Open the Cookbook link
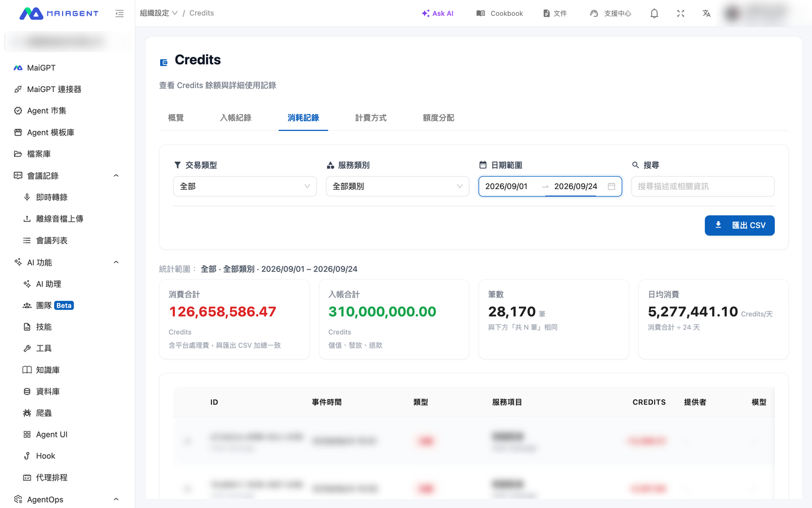812x508 pixels. tap(500, 14)
